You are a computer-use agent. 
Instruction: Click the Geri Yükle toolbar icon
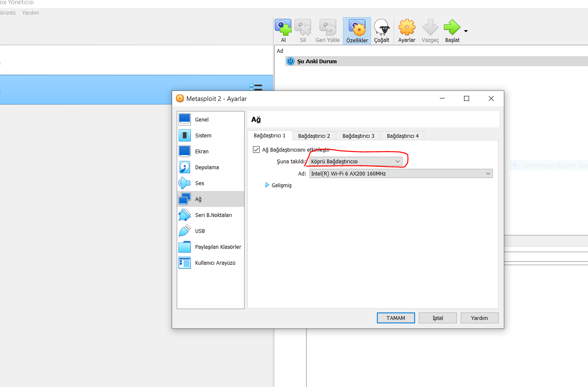coord(328,31)
